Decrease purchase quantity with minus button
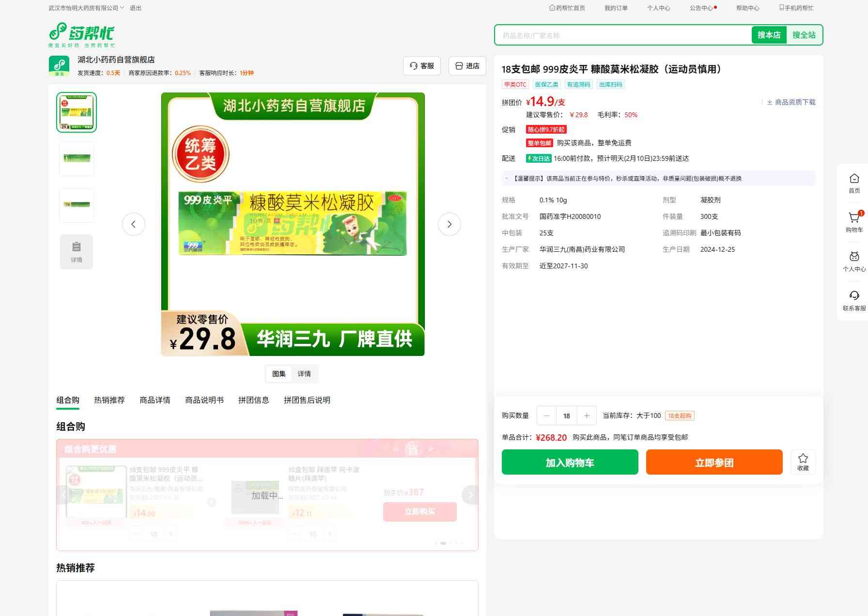 tap(547, 416)
